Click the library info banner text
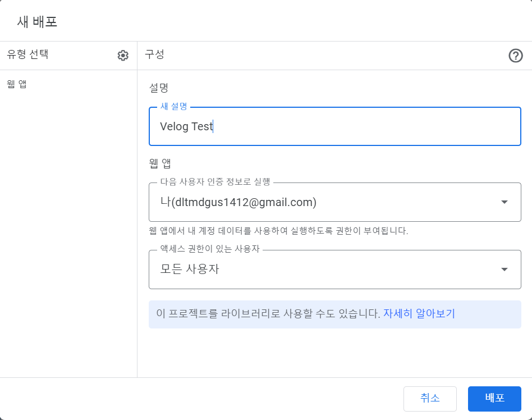The height and width of the screenshot is (420, 532). pos(268,313)
